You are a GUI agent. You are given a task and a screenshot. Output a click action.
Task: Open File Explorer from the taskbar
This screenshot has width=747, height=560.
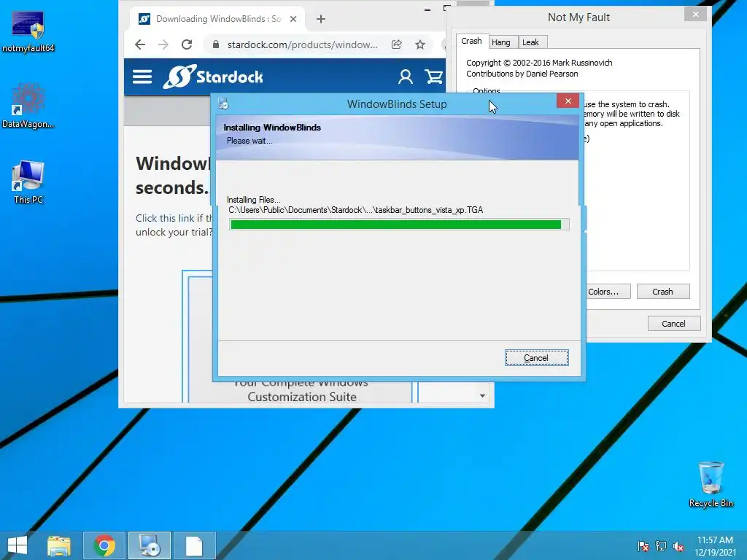click(x=59, y=545)
